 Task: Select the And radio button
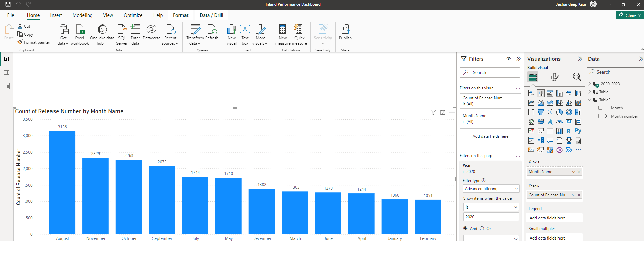tap(465, 229)
